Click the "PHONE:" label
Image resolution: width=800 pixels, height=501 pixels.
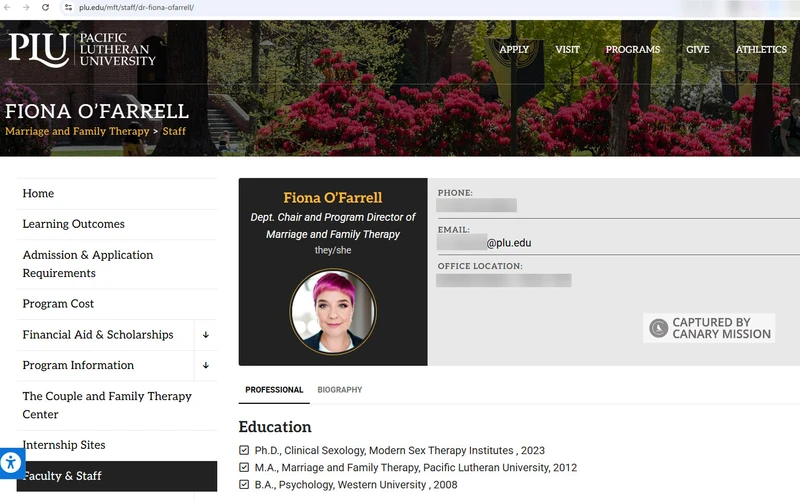point(455,193)
